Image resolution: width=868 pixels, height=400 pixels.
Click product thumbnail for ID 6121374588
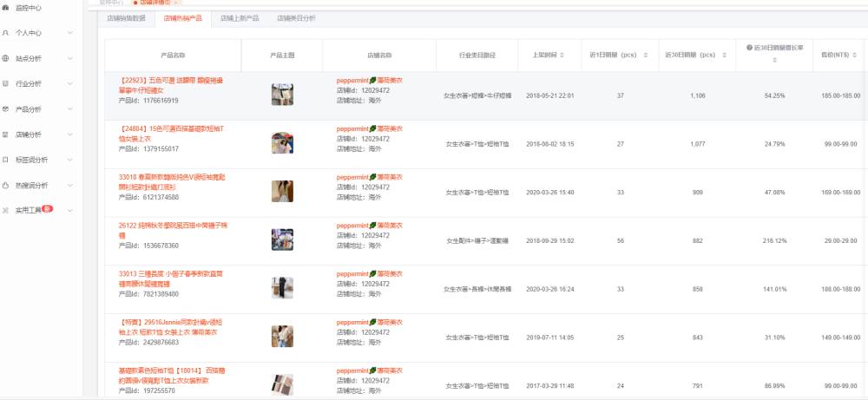(282, 192)
